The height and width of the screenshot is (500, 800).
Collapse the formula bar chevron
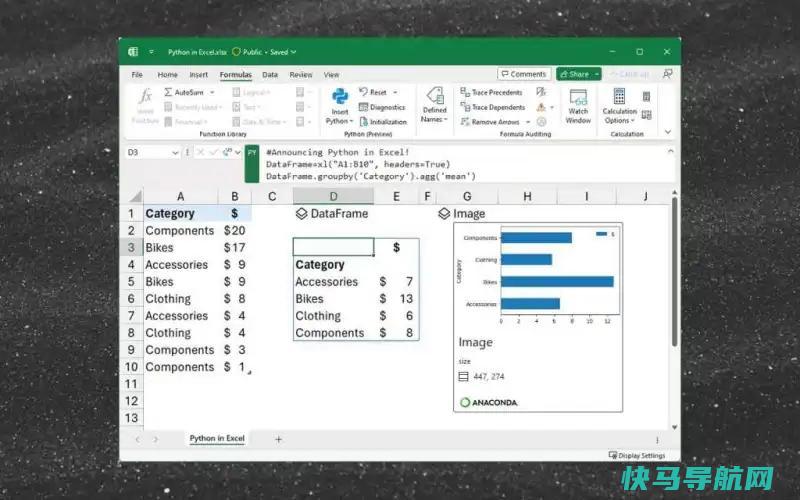point(670,151)
